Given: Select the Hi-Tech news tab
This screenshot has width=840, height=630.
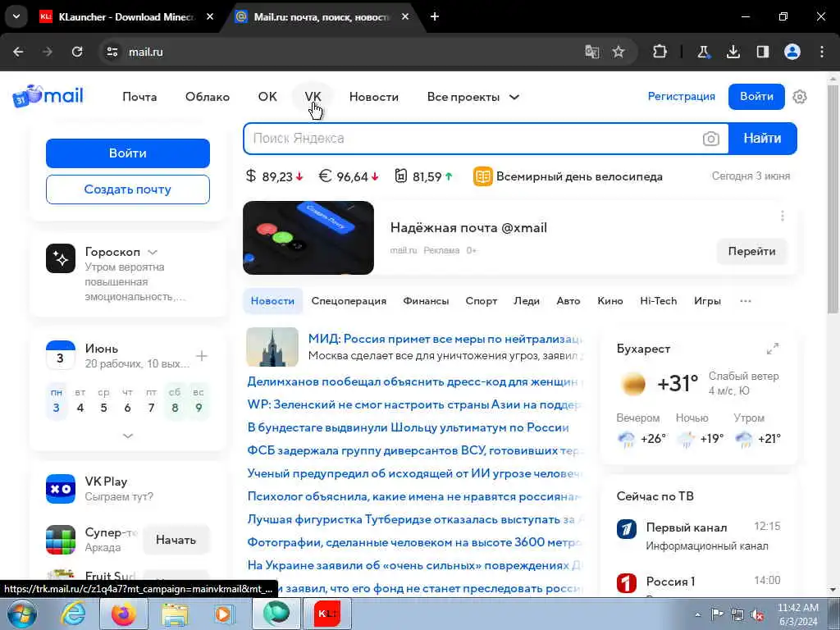Looking at the screenshot, I should coord(659,301).
